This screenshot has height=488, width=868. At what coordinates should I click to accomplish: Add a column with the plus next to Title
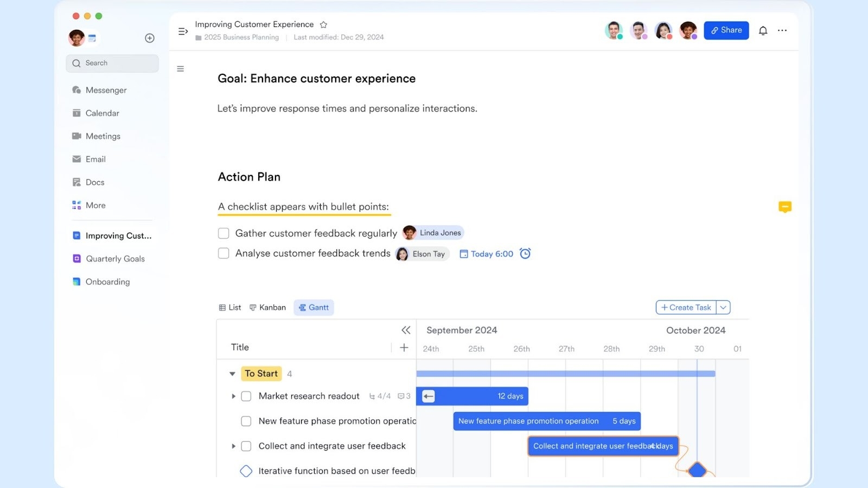pos(404,348)
